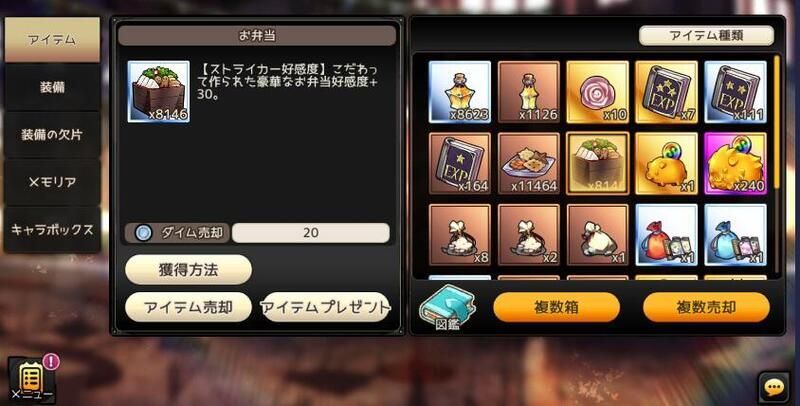Click the item list vertical scrollbar
The height and width of the screenshot is (406, 800).
(777, 166)
